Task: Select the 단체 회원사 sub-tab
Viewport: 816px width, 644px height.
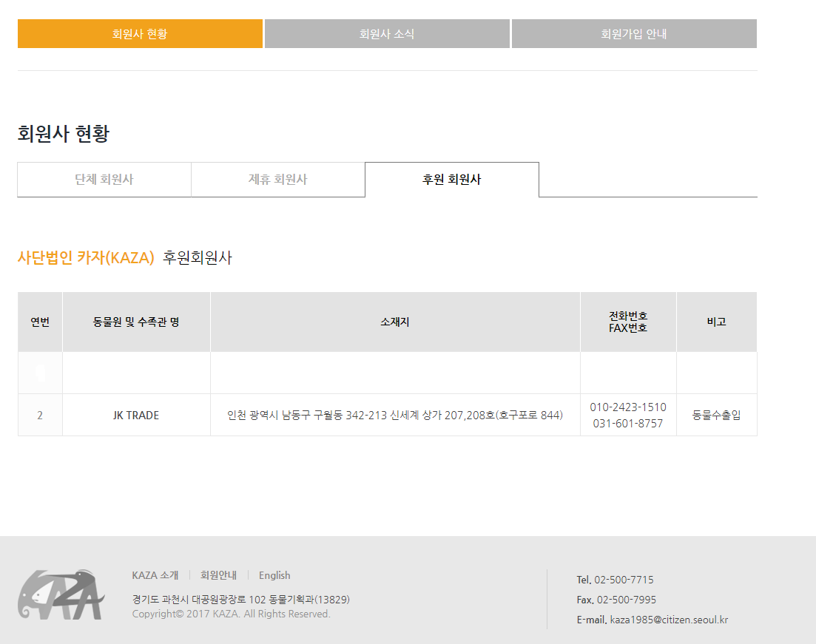Action: [104, 180]
